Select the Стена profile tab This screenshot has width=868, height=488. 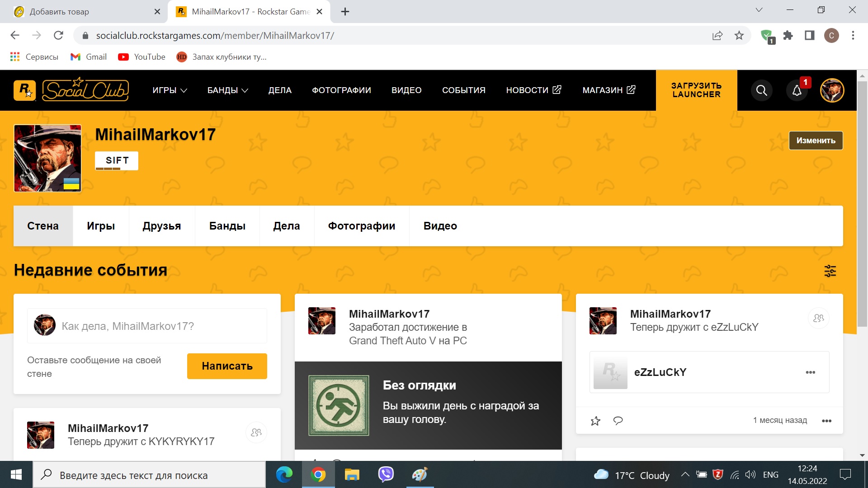tap(43, 226)
